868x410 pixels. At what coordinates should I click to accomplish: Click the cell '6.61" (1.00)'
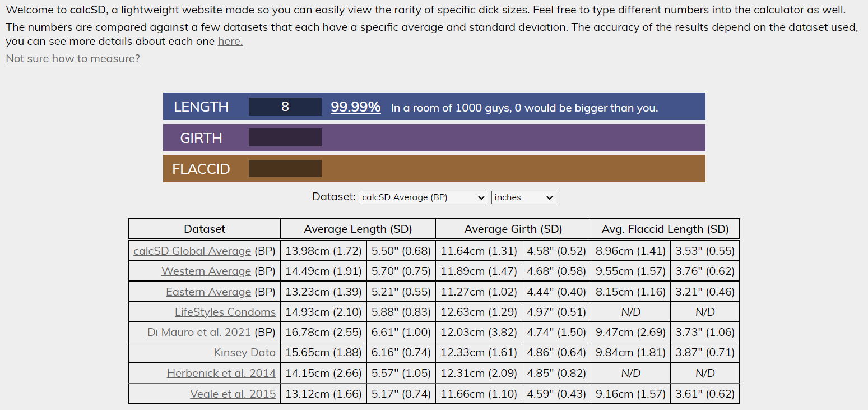click(x=401, y=332)
